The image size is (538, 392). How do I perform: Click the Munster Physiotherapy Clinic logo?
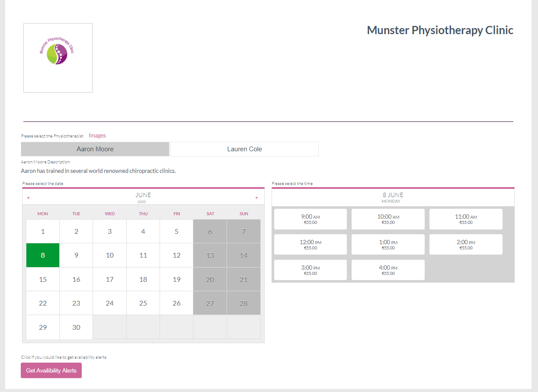coord(58,58)
